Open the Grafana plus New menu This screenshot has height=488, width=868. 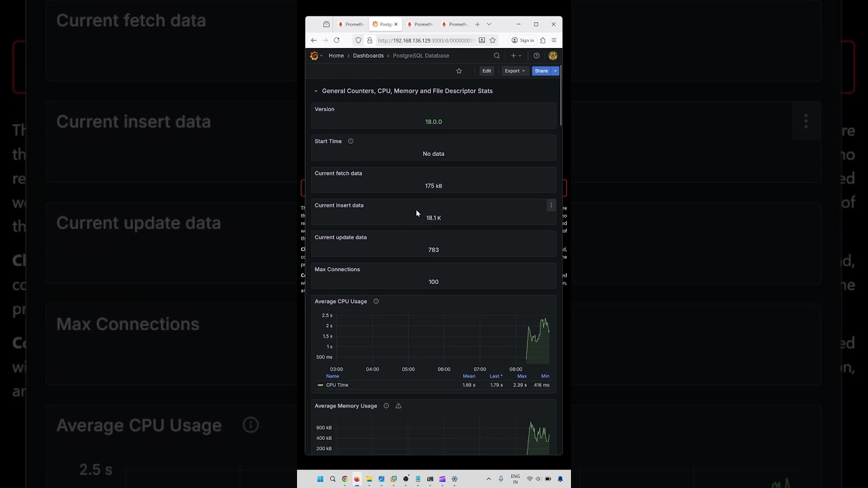(515, 56)
